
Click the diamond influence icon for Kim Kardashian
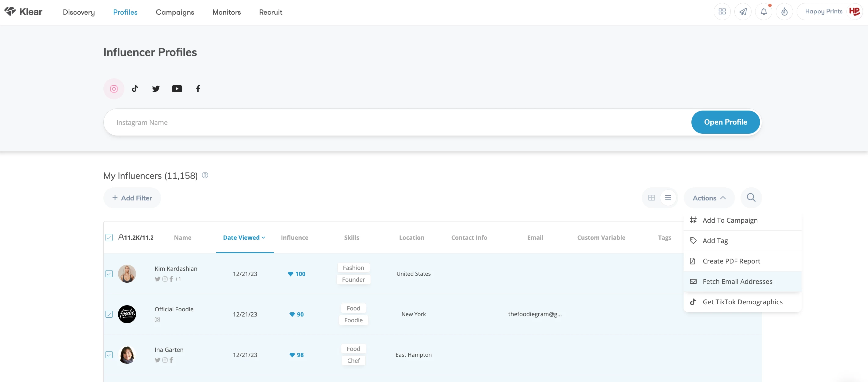click(x=290, y=274)
